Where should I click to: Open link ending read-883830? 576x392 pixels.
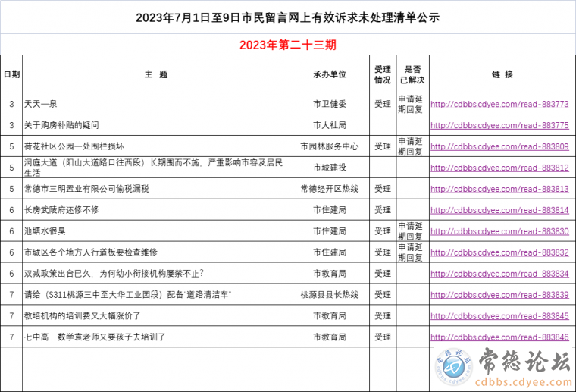click(x=499, y=231)
